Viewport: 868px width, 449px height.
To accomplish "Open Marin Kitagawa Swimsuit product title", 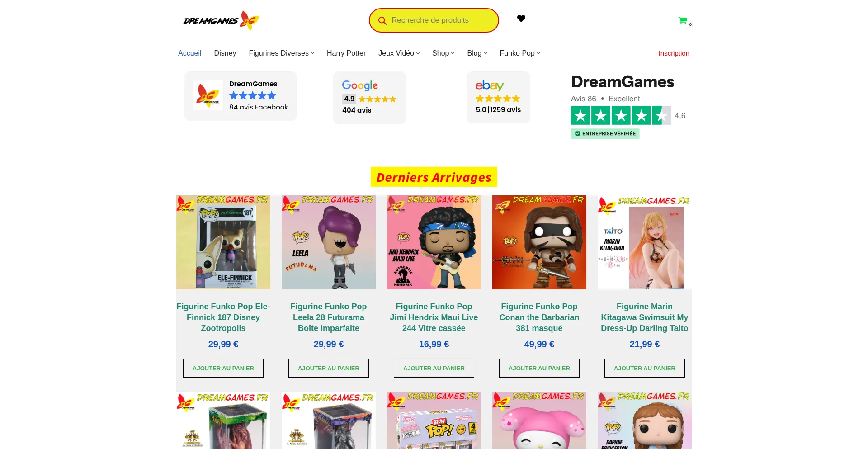I will (x=644, y=317).
